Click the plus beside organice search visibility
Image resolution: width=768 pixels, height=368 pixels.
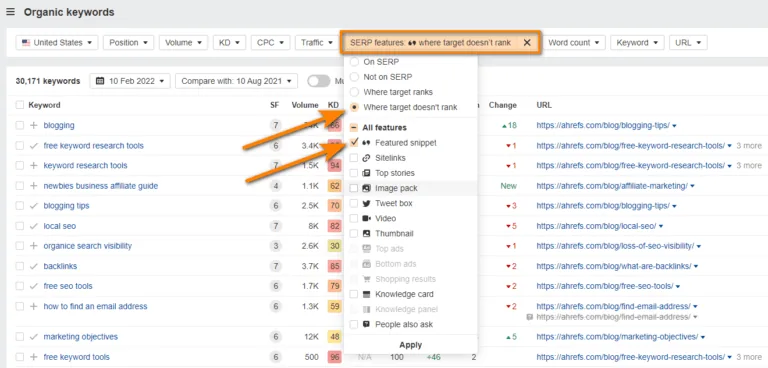coord(33,246)
